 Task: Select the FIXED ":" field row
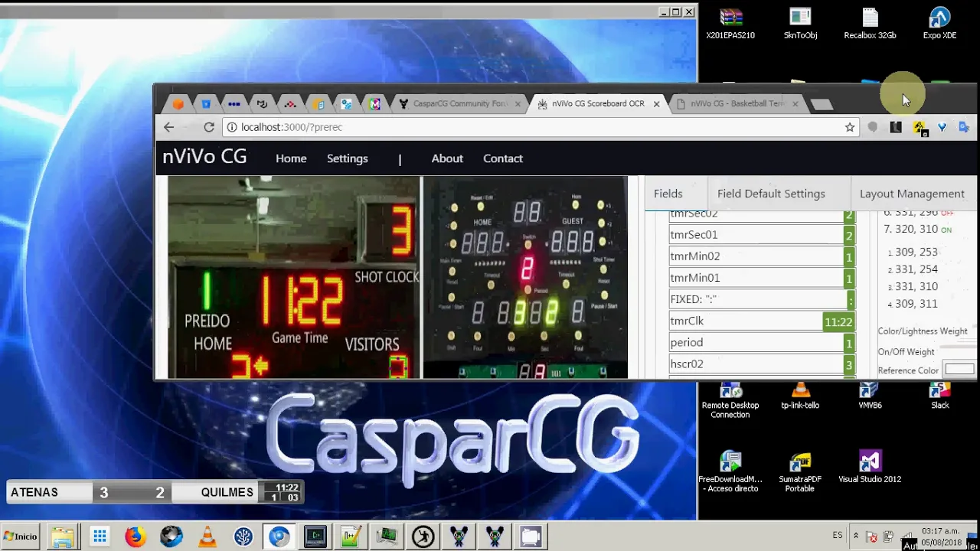pyautogui.click(x=761, y=299)
